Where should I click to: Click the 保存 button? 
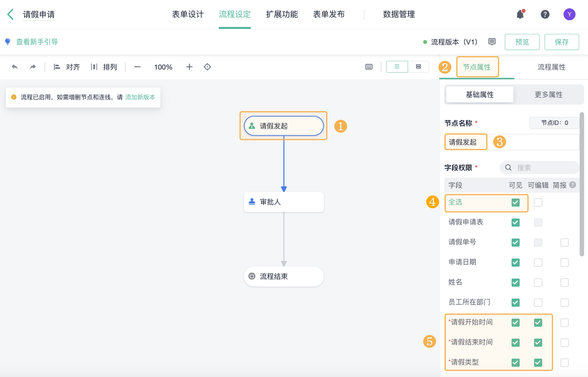(562, 42)
